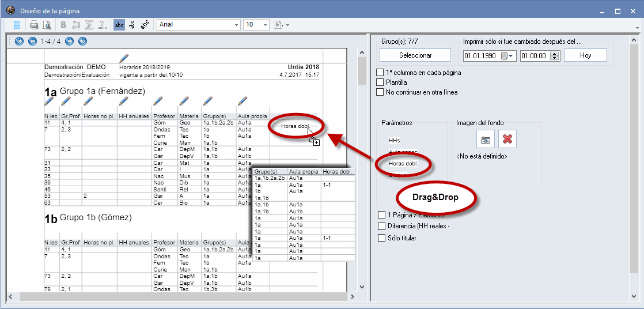
Task: Select the HHs parameter
Action: click(x=394, y=141)
